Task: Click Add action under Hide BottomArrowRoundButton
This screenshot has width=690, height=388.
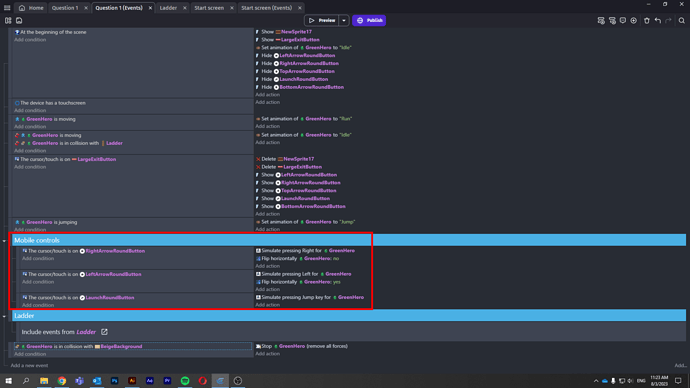Action: point(268,95)
